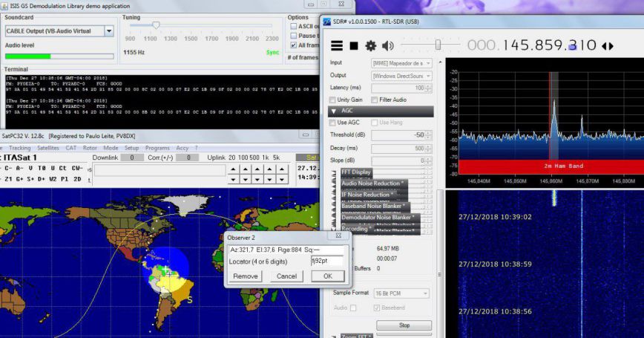Click the 2D view shortcut in SatPC32
This screenshot has height=338, width=644.
point(77,179)
